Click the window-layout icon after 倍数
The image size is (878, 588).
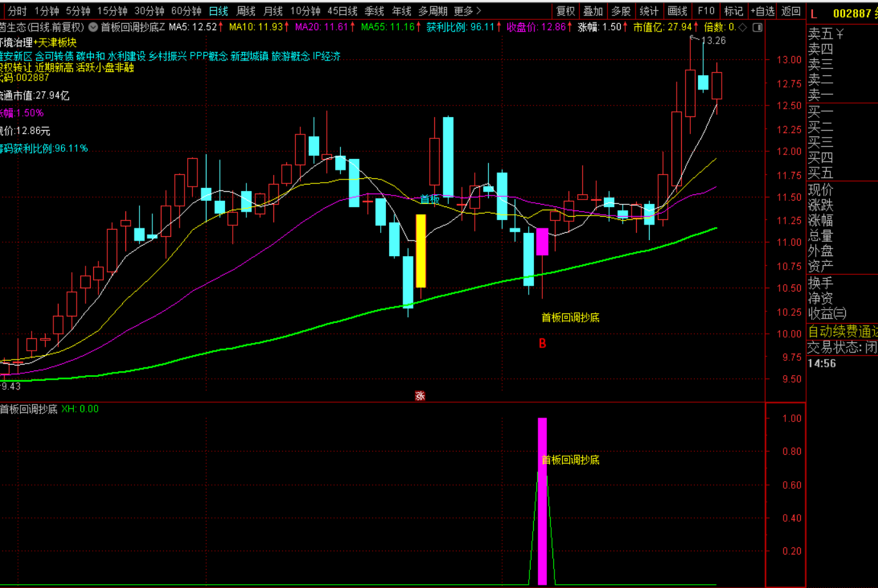(x=758, y=27)
